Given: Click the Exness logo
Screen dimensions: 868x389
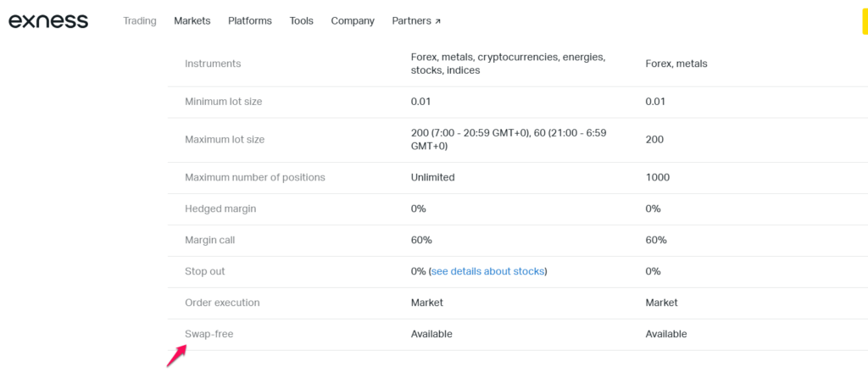Looking at the screenshot, I should pos(48,21).
